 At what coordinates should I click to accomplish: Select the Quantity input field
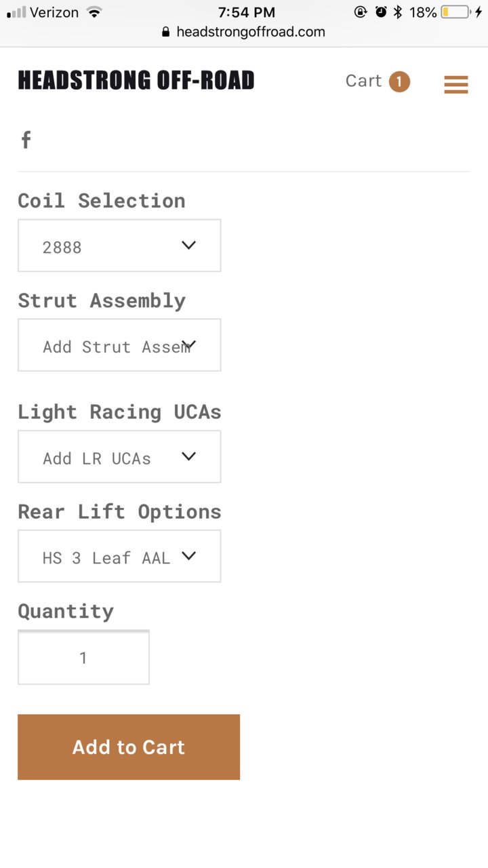click(83, 657)
